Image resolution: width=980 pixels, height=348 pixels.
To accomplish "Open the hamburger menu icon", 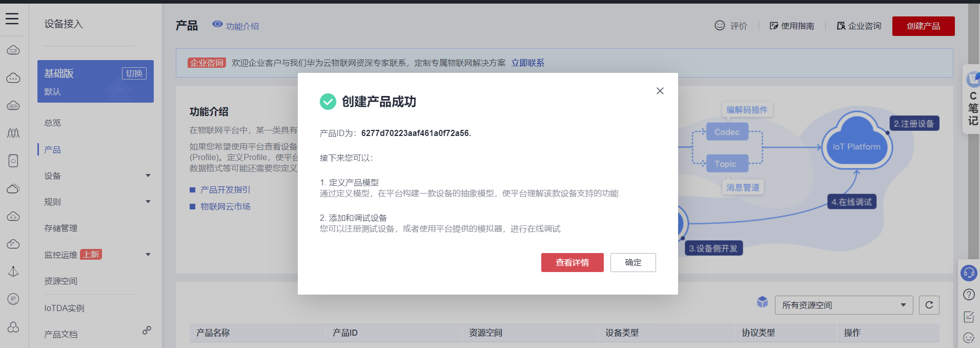I will 12,19.
